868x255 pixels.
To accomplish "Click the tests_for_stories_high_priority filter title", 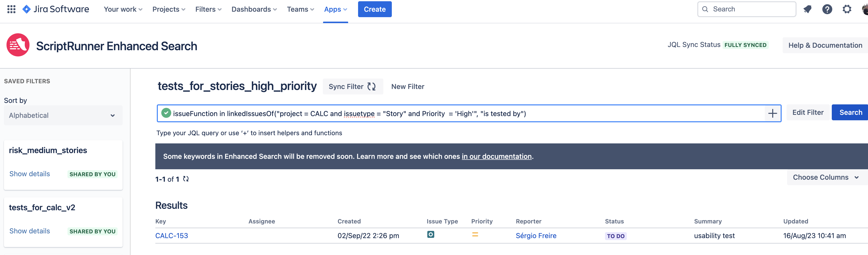I will 237,86.
